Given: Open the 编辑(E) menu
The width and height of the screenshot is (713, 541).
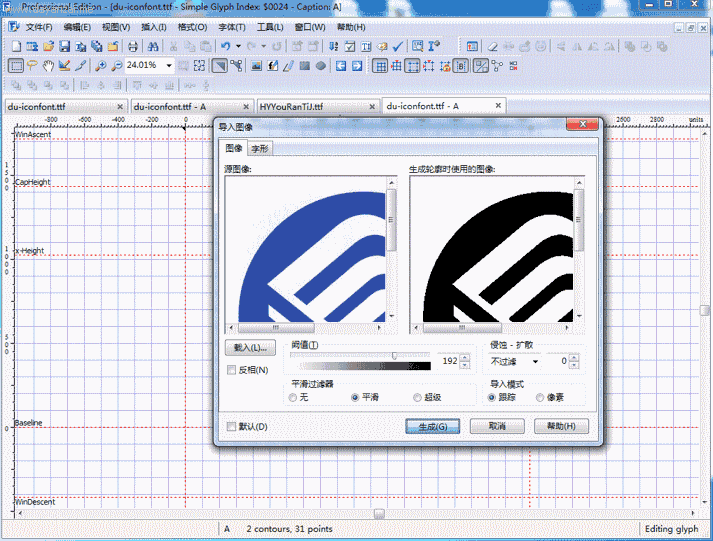Looking at the screenshot, I should pyautogui.click(x=77, y=27).
